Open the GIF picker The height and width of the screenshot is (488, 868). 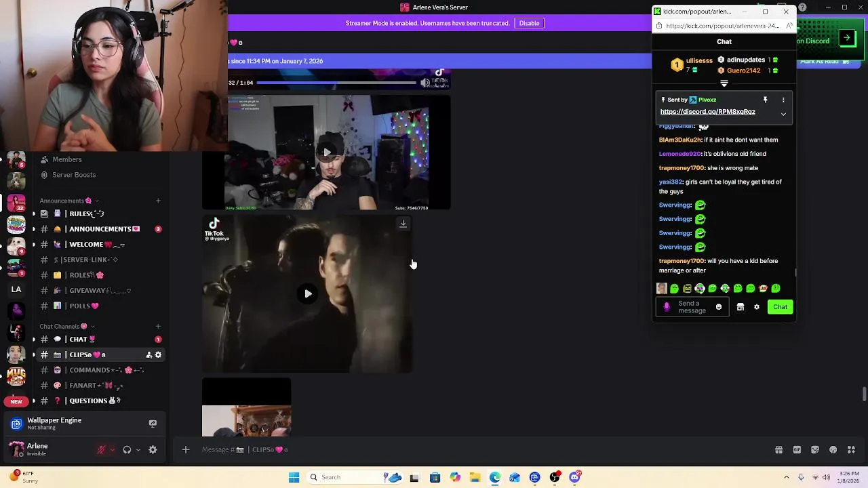pyautogui.click(x=797, y=449)
